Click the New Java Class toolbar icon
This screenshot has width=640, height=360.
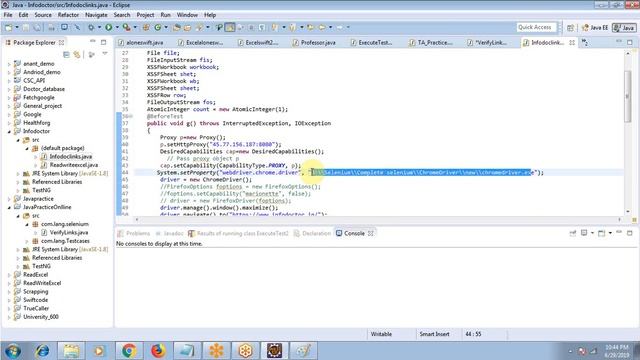click(158, 27)
